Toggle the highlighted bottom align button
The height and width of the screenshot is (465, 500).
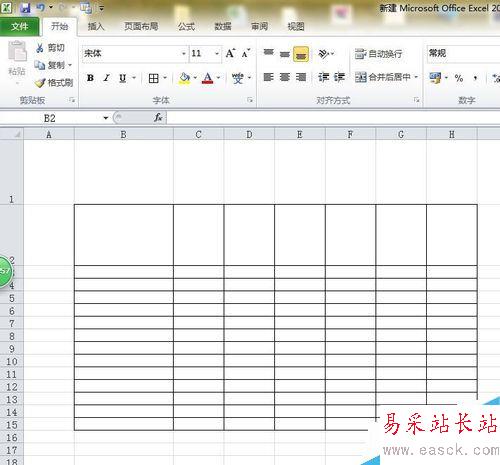point(301,54)
